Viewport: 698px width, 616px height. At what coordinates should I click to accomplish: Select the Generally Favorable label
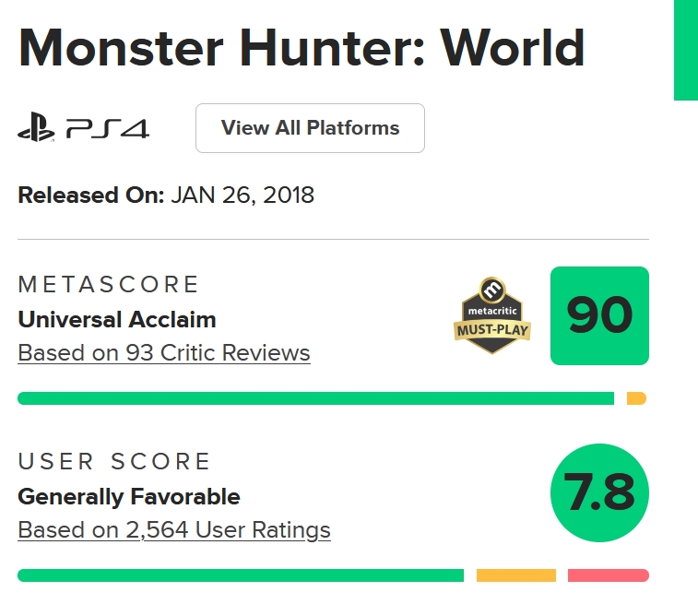click(129, 497)
